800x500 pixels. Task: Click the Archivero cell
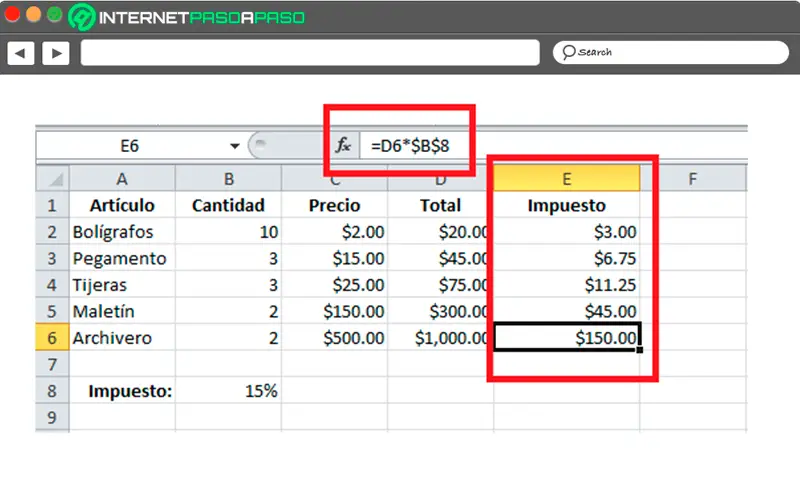122,338
